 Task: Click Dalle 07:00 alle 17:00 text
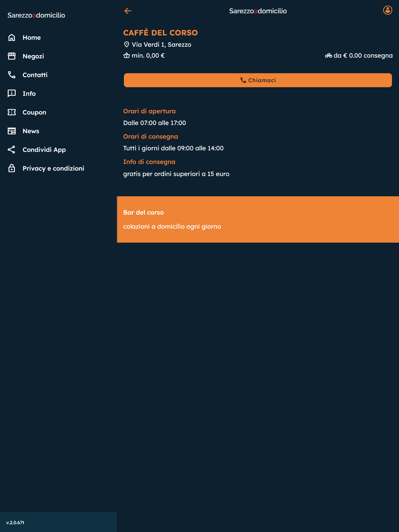pos(154,123)
